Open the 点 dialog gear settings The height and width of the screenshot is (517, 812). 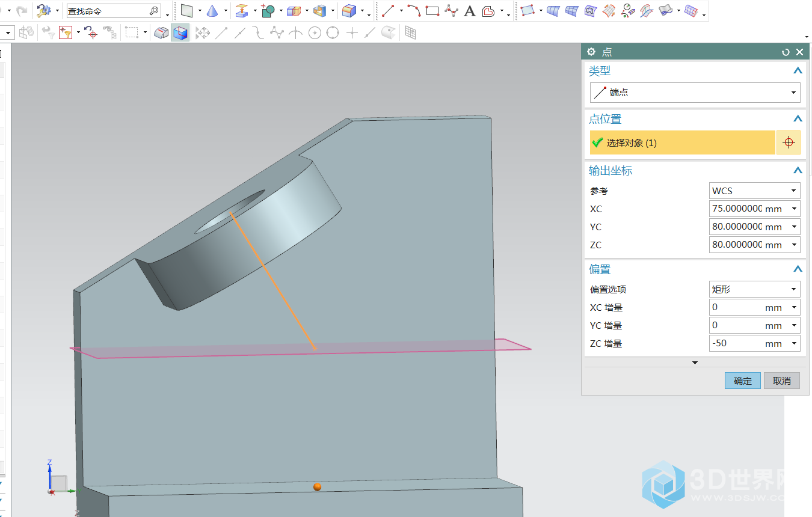[x=591, y=52]
